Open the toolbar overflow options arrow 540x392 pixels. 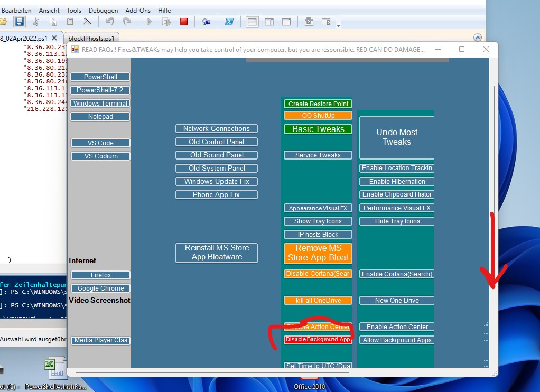coord(339,25)
